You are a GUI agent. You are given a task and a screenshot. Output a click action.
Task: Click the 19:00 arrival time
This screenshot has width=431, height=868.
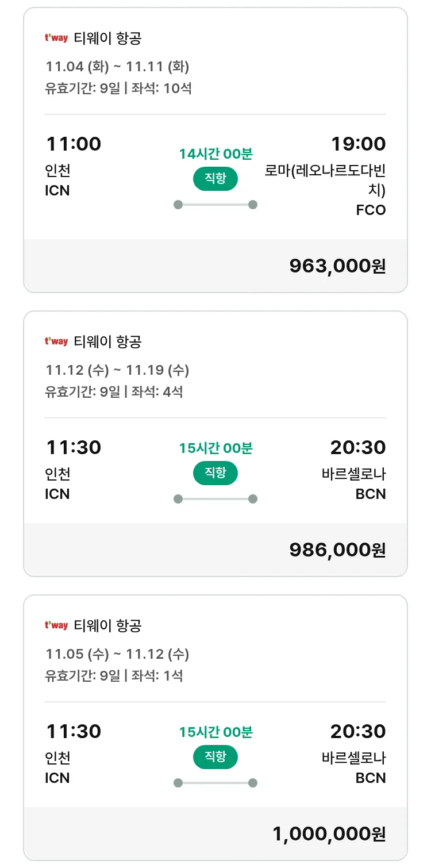pos(357,144)
